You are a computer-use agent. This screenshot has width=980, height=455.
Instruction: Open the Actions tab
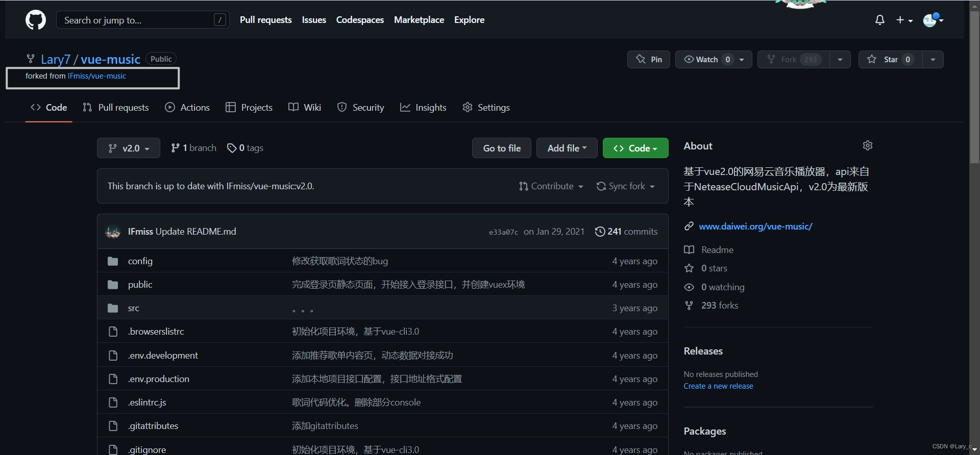click(x=187, y=108)
